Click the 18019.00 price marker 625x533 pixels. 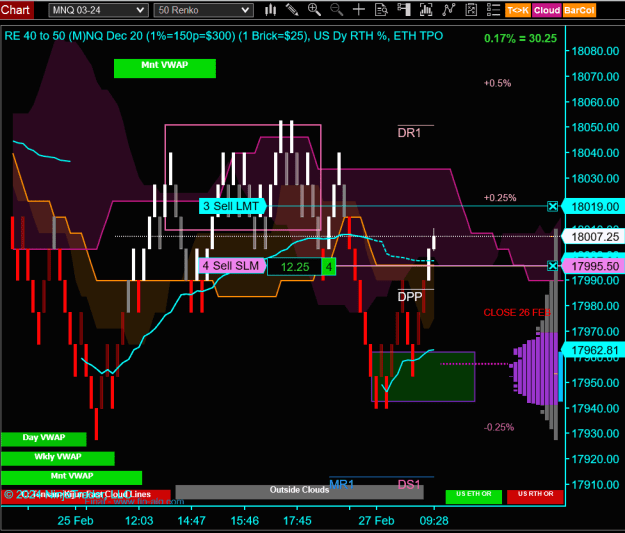click(593, 207)
